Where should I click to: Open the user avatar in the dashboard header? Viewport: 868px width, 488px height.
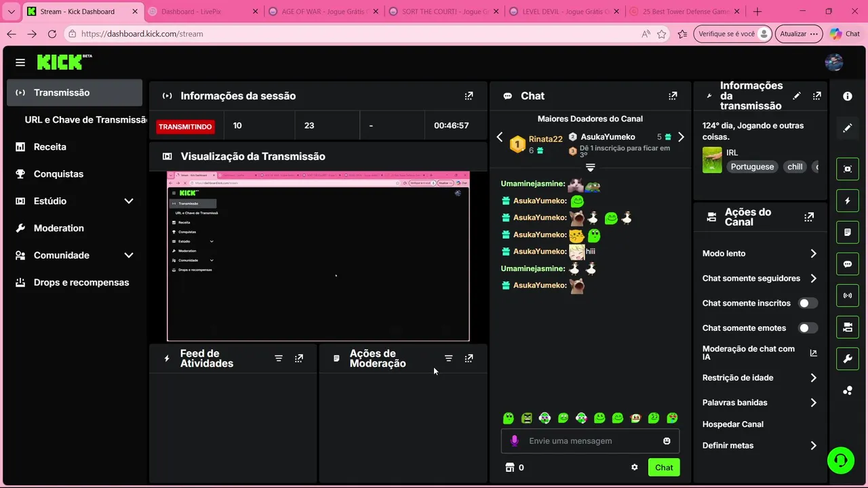(x=833, y=62)
